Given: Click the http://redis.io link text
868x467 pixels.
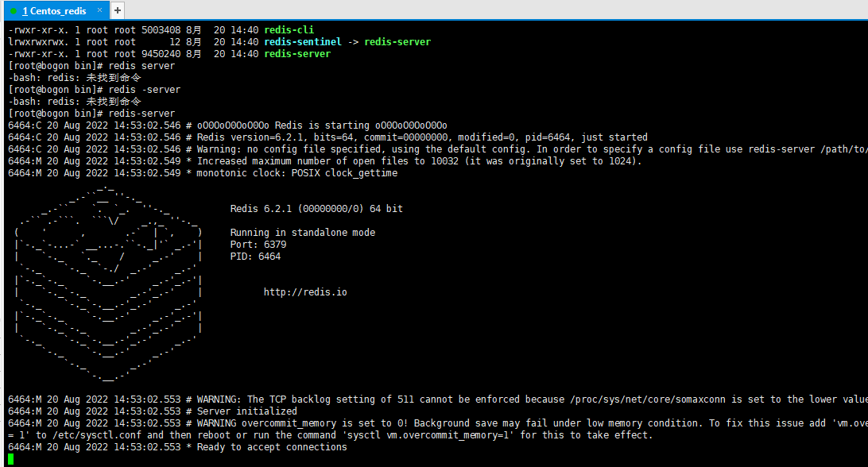Looking at the screenshot, I should coord(305,292).
